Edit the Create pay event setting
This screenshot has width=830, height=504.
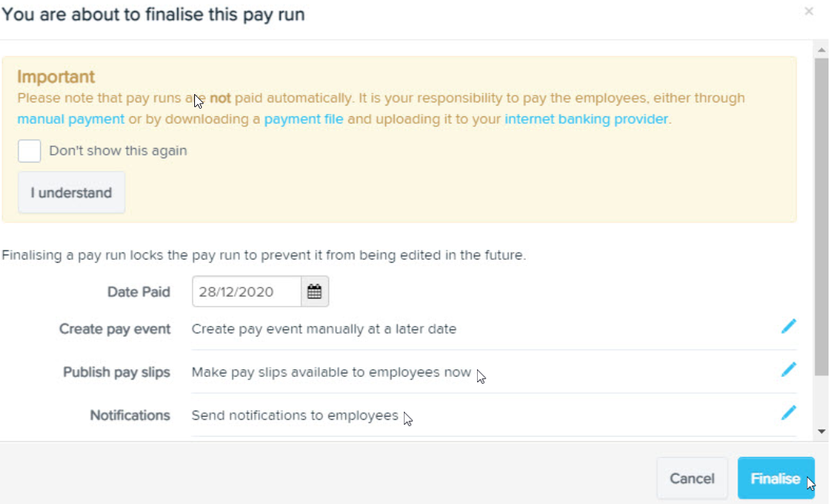(x=788, y=327)
